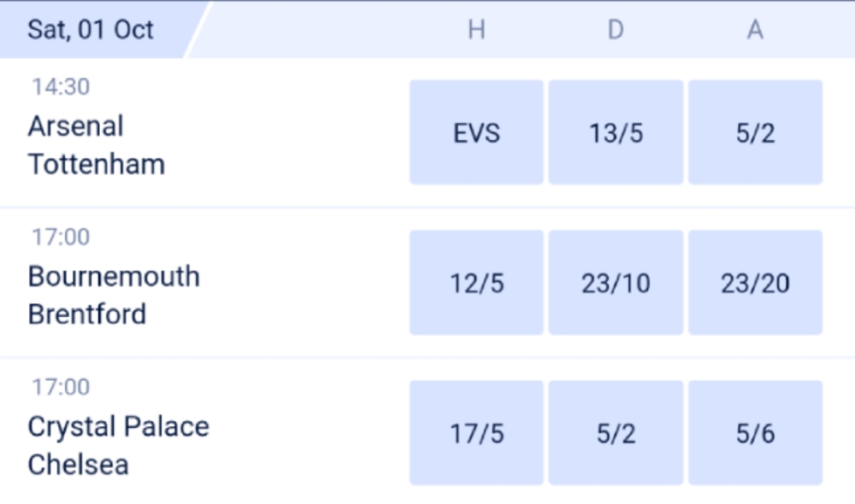The width and height of the screenshot is (855, 504).
Task: Select Arsenal home win odds EVS
Action: (x=476, y=133)
